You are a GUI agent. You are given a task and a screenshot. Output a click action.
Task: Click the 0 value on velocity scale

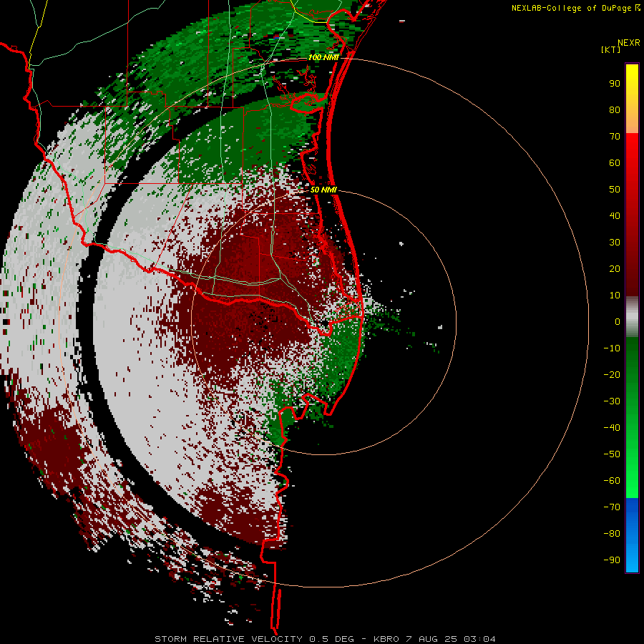pyautogui.click(x=618, y=322)
